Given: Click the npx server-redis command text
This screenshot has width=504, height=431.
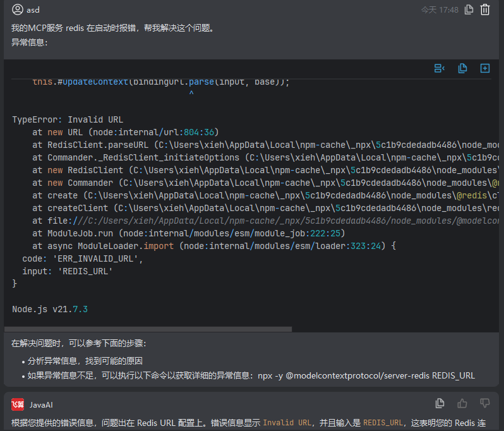Looking at the screenshot, I should tap(366, 375).
